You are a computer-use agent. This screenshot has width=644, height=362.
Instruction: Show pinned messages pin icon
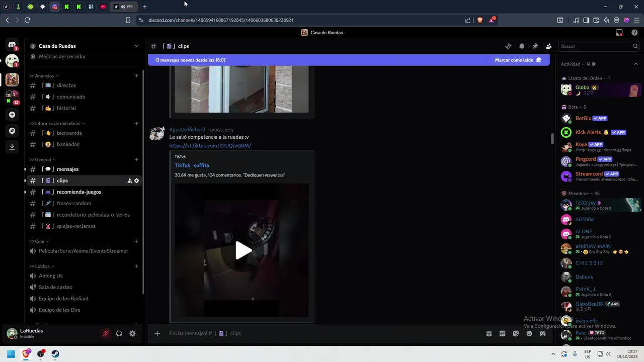535,46
